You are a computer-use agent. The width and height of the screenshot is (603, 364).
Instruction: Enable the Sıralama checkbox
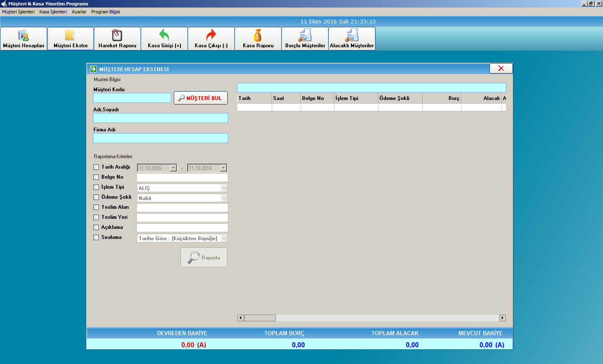96,237
